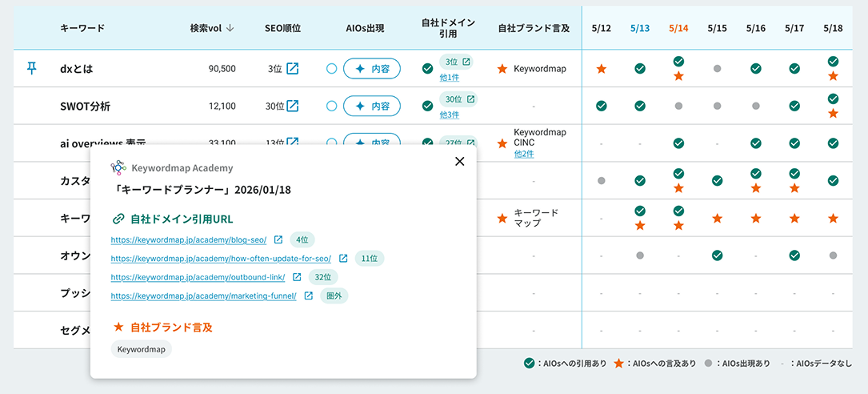Click the 内容 button for dxとは
This screenshot has width=868, height=394.
tap(372, 69)
